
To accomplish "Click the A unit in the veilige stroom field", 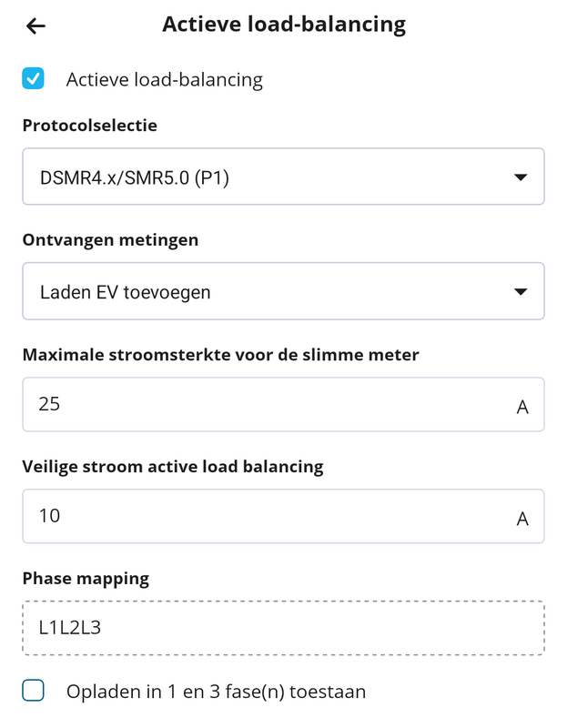I will (x=522, y=519).
